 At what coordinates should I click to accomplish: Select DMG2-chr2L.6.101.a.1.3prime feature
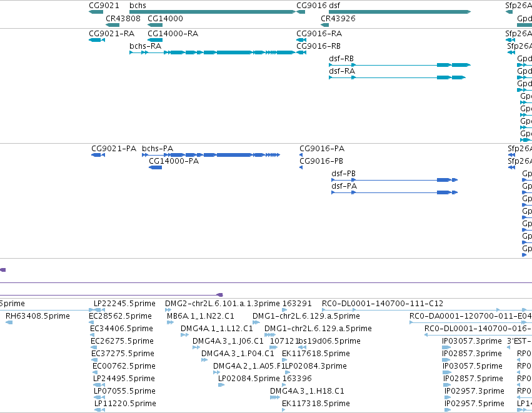pos(168,309)
